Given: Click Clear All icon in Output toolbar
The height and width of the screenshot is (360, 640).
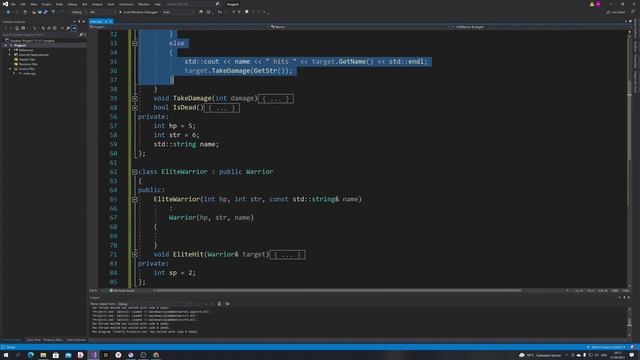Looking at the screenshot, I should point(219,304).
